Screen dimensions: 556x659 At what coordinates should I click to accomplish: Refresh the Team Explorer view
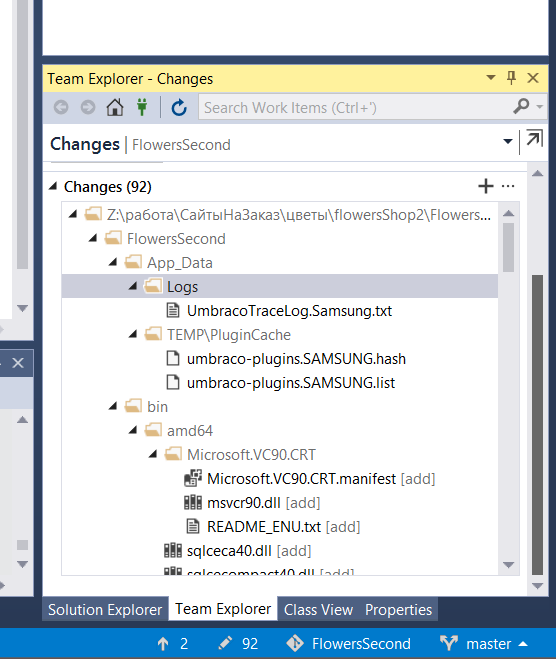(179, 108)
